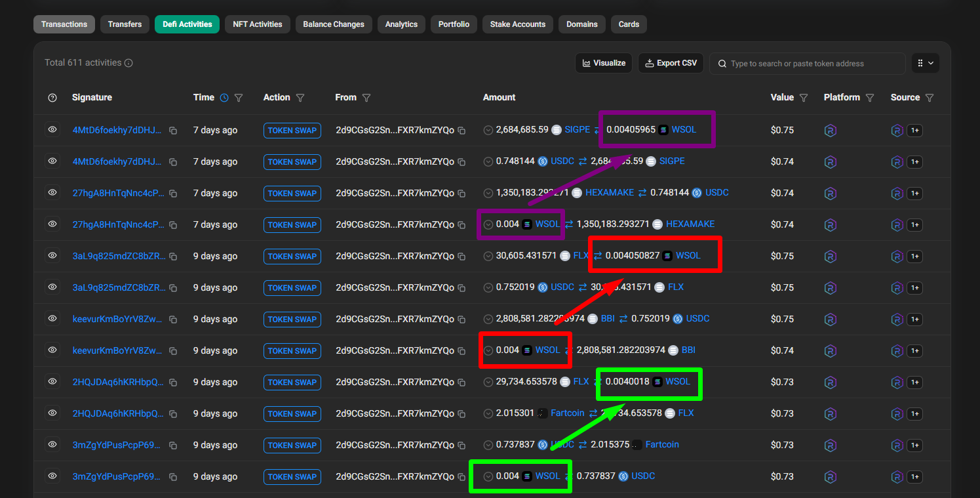Click the Raydium platform icon in first row
The width and height of the screenshot is (980, 498).
coord(831,130)
